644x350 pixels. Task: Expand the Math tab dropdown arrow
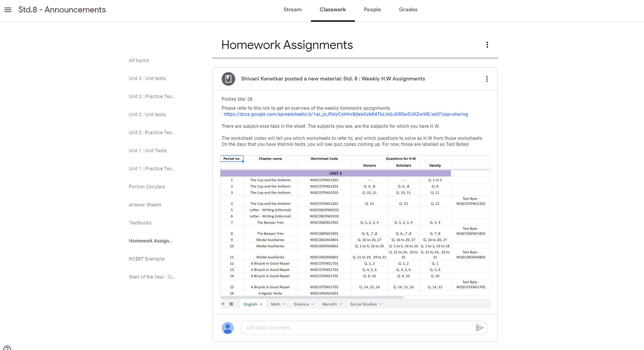click(284, 304)
